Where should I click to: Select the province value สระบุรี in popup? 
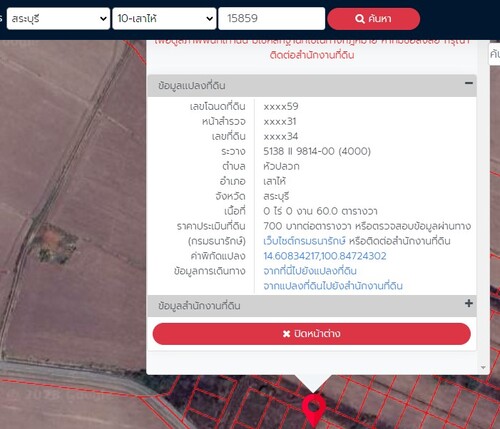pos(276,196)
